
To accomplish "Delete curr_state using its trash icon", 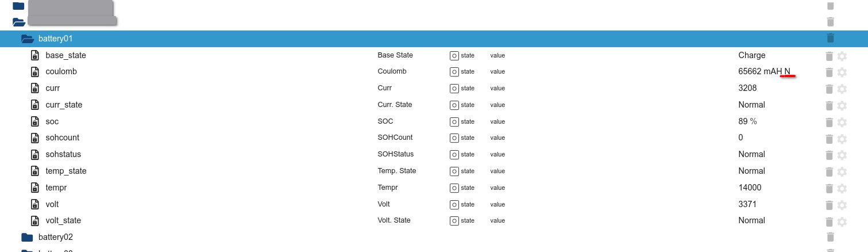I will [x=829, y=105].
